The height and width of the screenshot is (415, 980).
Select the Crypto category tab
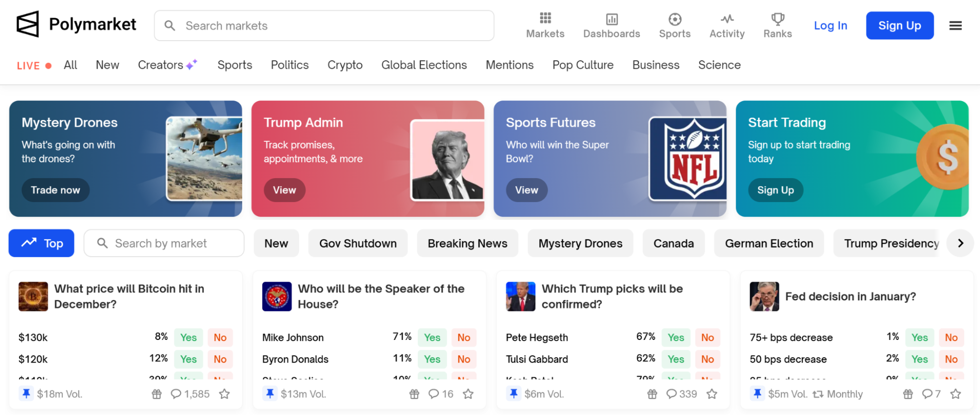pos(345,65)
